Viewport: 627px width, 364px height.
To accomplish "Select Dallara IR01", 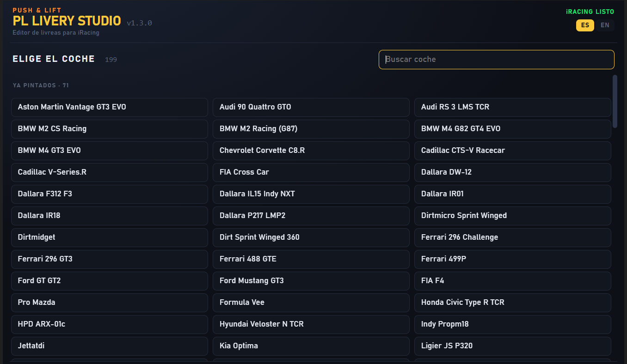I will 513,194.
